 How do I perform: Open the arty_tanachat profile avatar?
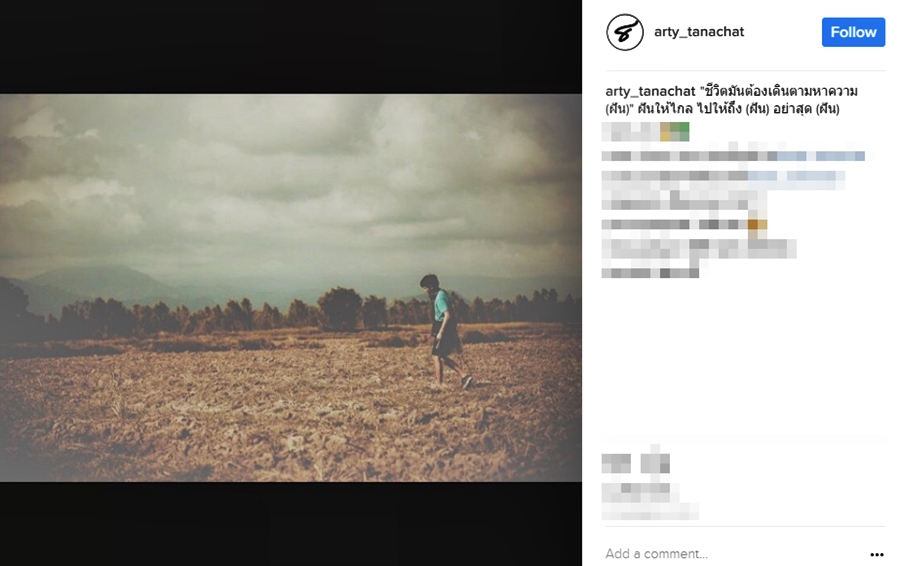pyautogui.click(x=624, y=32)
